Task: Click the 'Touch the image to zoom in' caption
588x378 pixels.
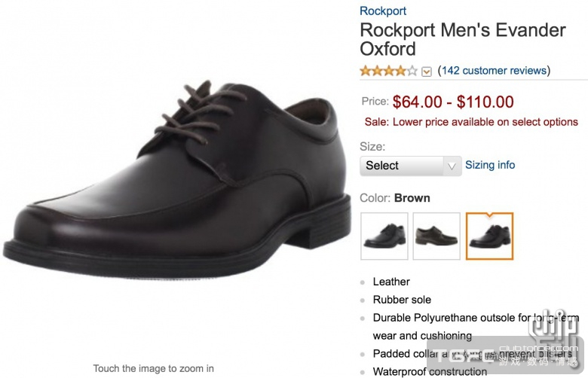Action: click(x=154, y=368)
